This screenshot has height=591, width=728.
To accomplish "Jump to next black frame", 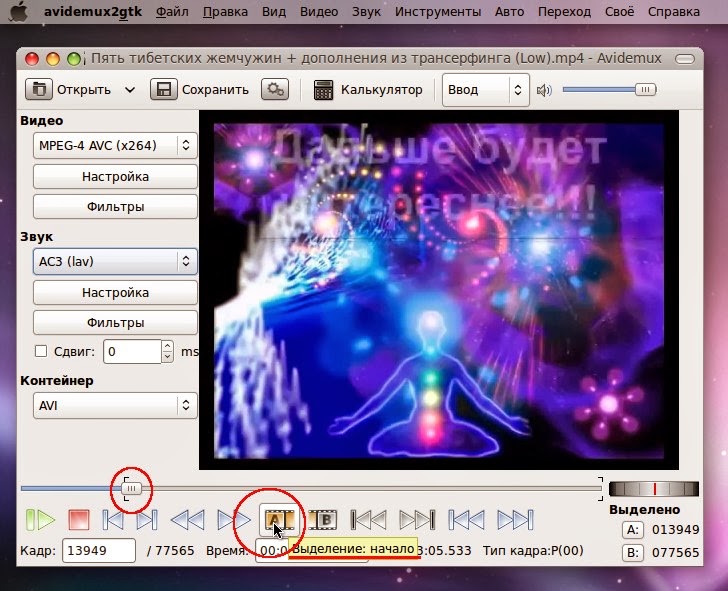I will pyautogui.click(x=417, y=520).
